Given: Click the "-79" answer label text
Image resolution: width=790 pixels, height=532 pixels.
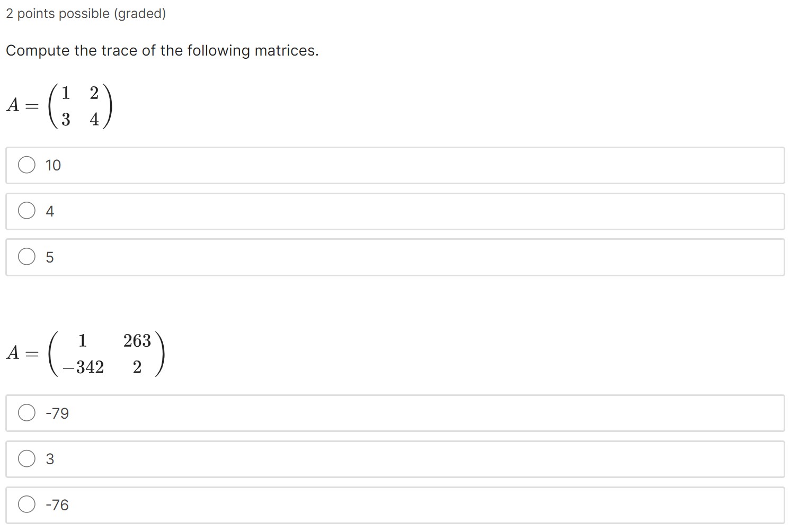Looking at the screenshot, I should pos(57,413).
